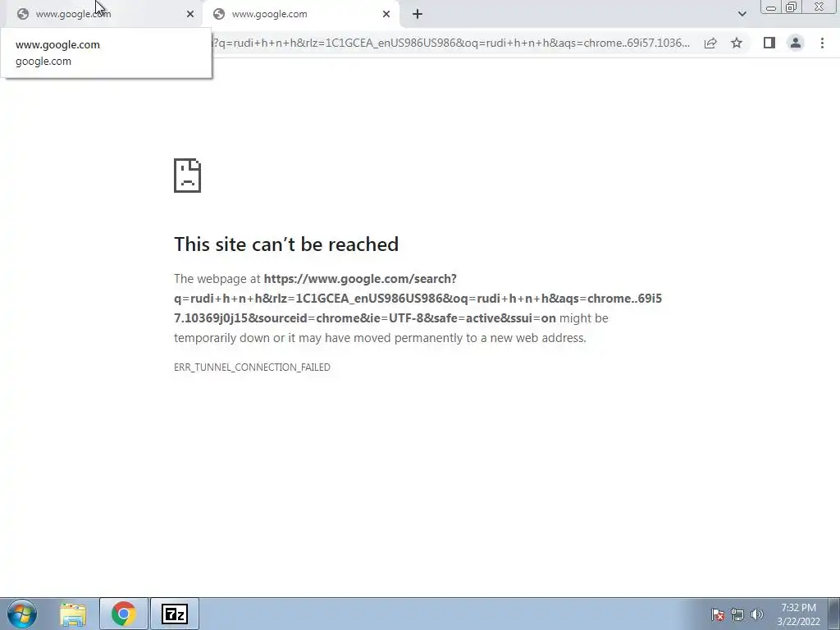This screenshot has height=630, width=840.
Task: Minimize the Chrome window
Action: pyautogui.click(x=771, y=7)
